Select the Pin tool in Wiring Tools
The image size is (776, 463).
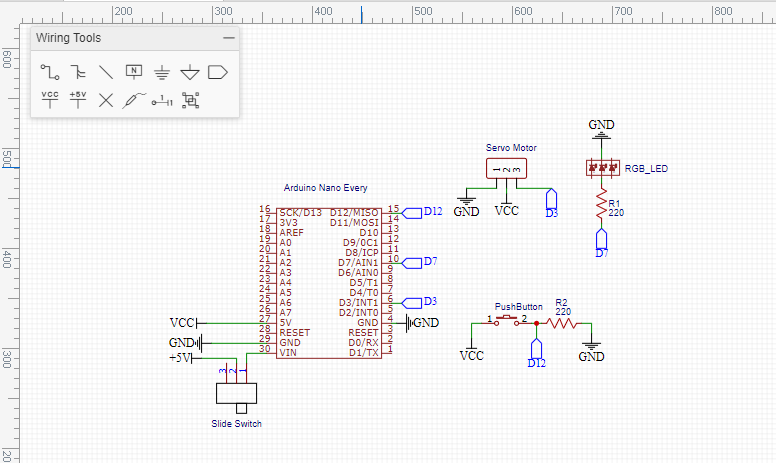162,100
